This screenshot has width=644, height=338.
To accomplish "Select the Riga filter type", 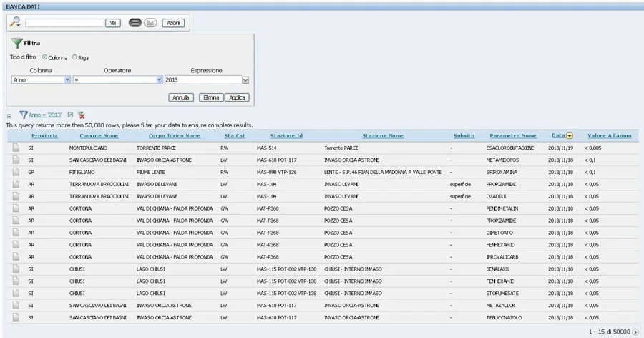I will pyautogui.click(x=74, y=57).
